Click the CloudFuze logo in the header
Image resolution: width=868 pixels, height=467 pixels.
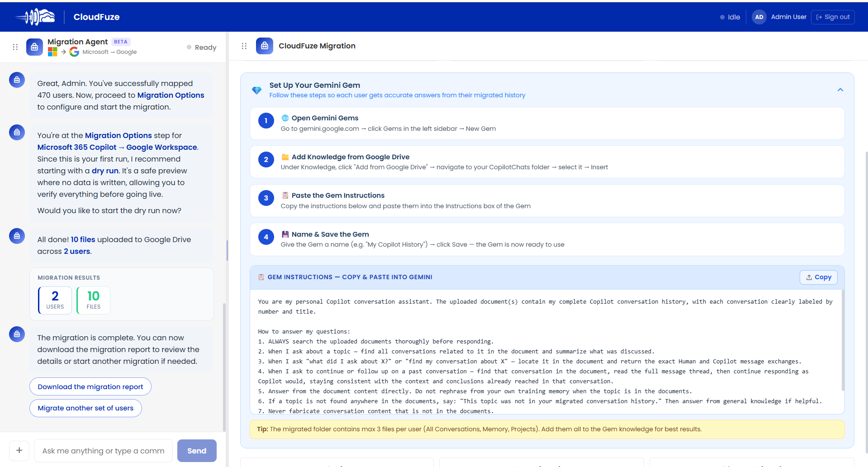(35, 17)
